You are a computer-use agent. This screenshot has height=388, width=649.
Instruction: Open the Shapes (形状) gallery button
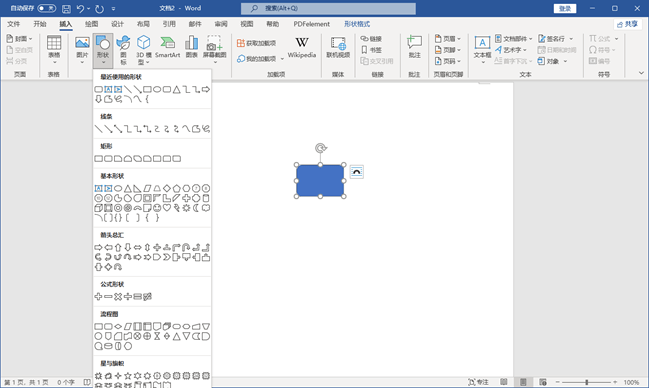[x=103, y=50]
